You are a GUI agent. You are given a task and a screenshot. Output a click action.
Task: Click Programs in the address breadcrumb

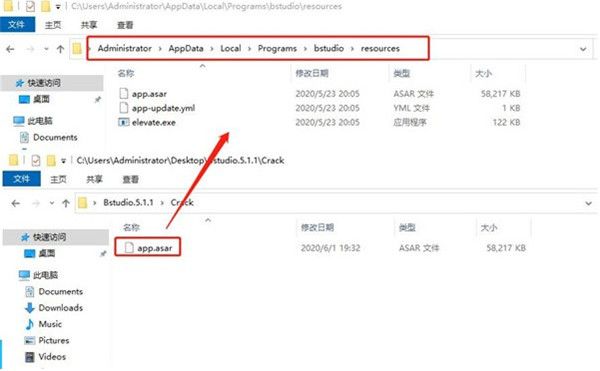point(277,48)
